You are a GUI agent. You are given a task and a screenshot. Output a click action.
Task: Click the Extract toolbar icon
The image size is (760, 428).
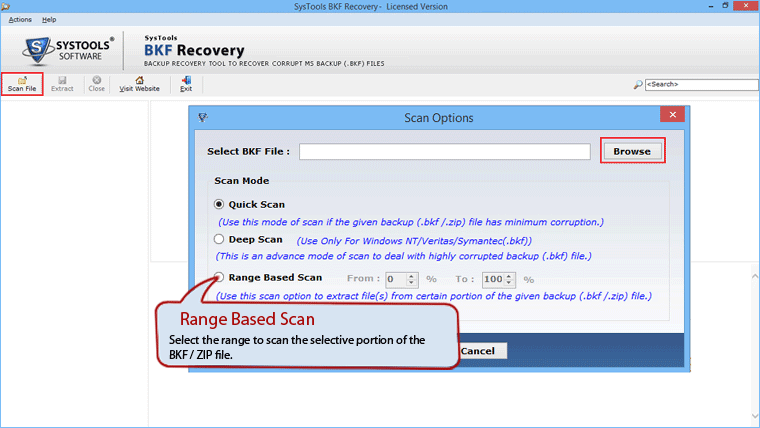click(x=62, y=84)
